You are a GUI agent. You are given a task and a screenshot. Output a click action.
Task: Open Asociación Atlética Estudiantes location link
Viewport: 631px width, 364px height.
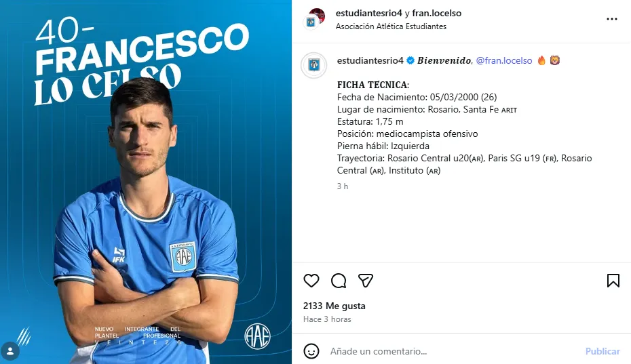pyautogui.click(x=391, y=26)
